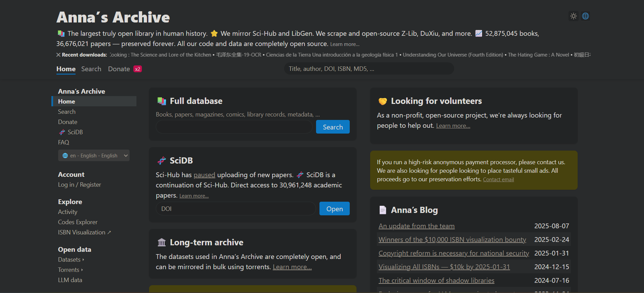Click the 'Open data' sidebar heading
Screen dimensions: 644x293
point(75,249)
